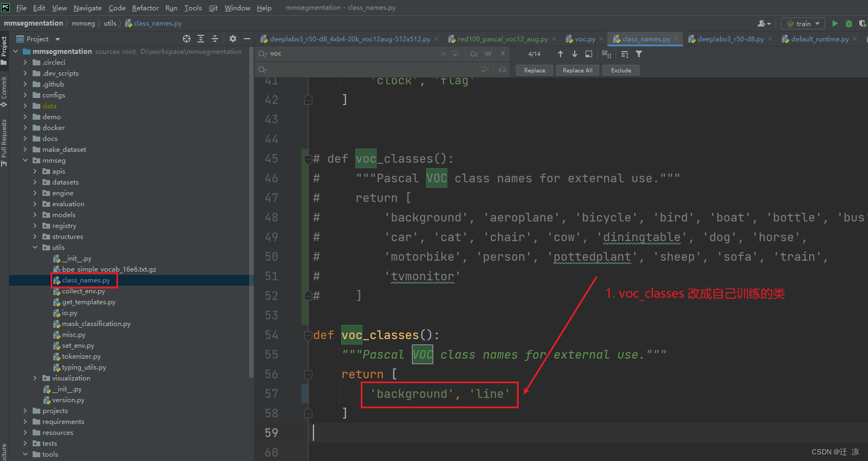This screenshot has height=461, width=868.
Task: Select opened file in Project tree (crosshair icon)
Action: (187, 39)
